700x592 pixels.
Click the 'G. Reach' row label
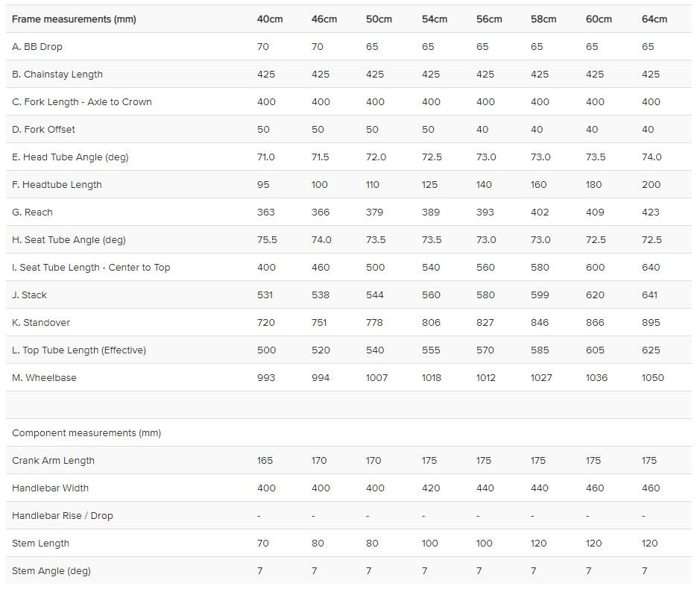(32, 212)
